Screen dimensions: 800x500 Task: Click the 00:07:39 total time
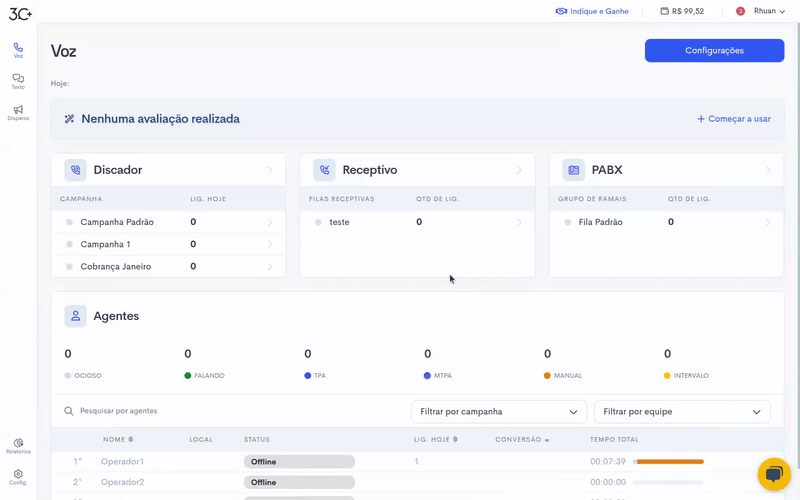[x=608, y=462]
